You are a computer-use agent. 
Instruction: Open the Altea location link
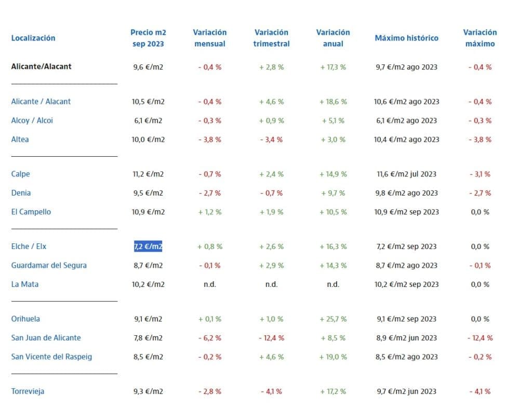20,140
